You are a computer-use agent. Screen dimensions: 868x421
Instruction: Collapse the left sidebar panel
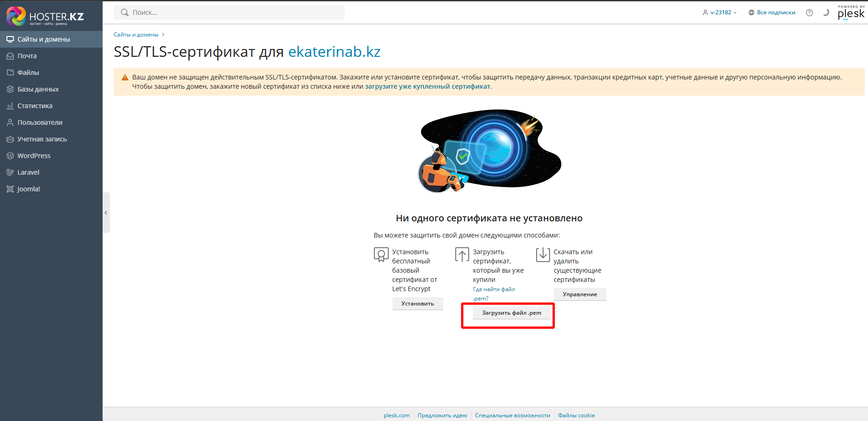(106, 213)
